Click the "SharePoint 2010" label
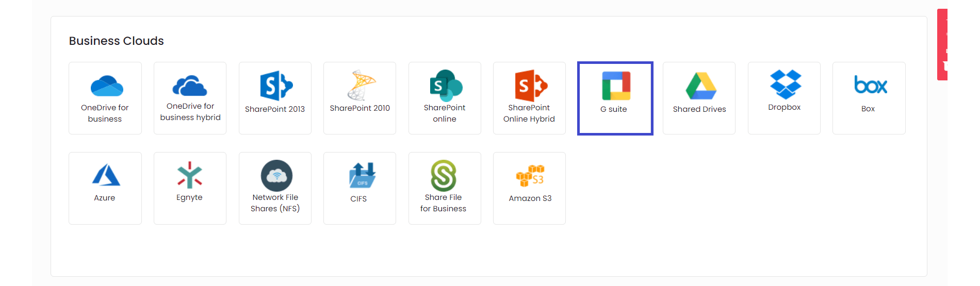 point(360,108)
